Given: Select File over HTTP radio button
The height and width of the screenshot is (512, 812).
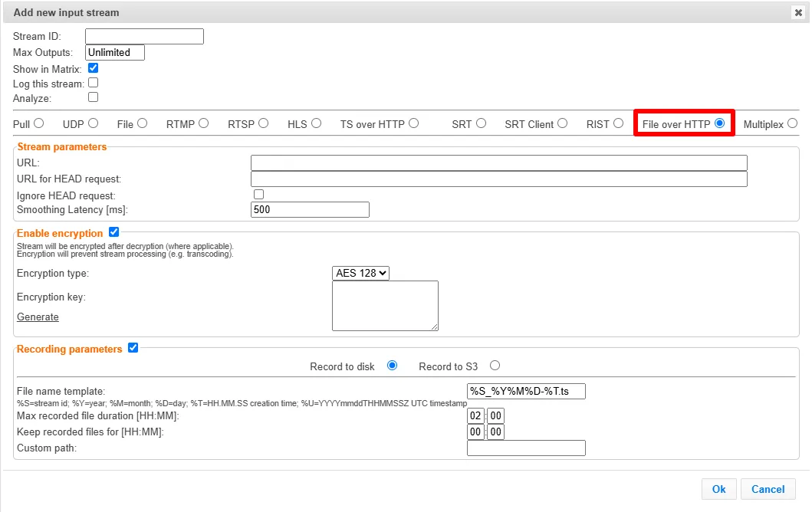Looking at the screenshot, I should [x=719, y=123].
